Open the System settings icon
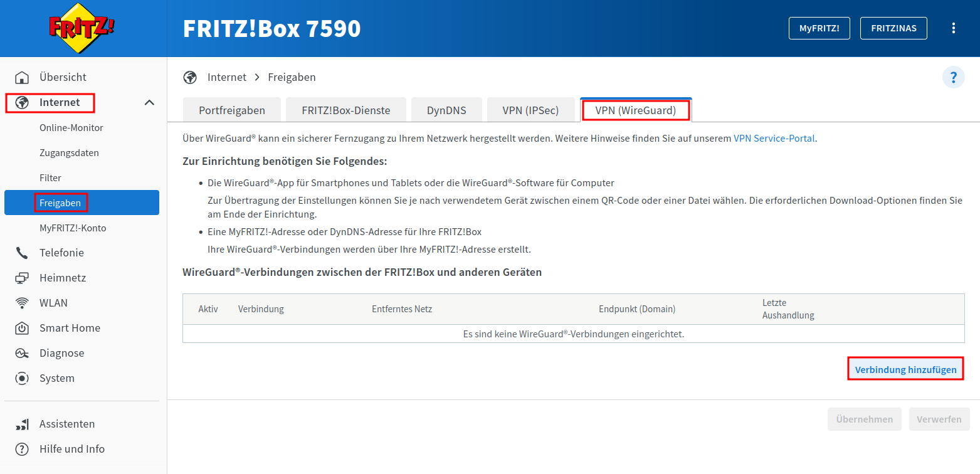Viewport: 980px width, 474px height. pos(22,378)
